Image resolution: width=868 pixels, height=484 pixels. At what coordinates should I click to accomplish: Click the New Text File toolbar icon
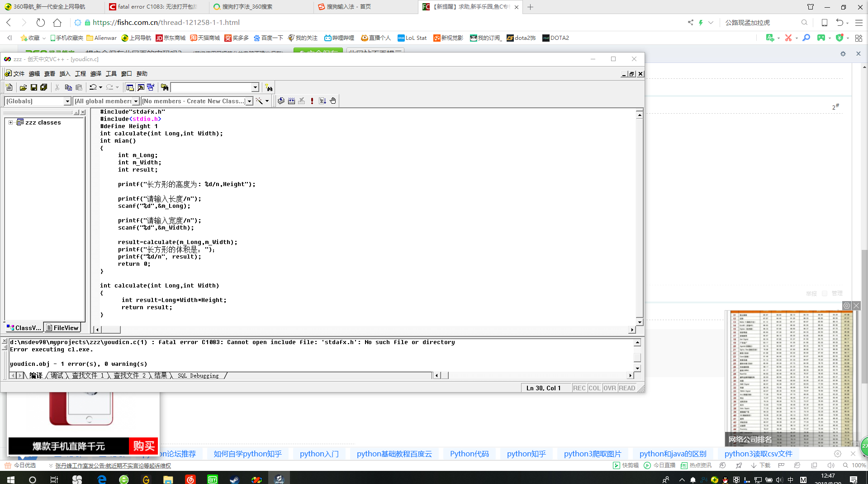point(9,87)
